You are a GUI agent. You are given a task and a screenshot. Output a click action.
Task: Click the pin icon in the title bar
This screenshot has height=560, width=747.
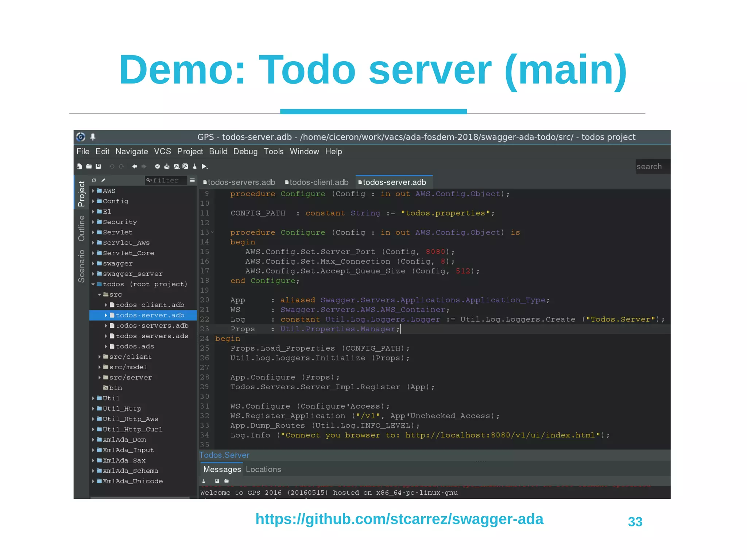click(x=93, y=137)
